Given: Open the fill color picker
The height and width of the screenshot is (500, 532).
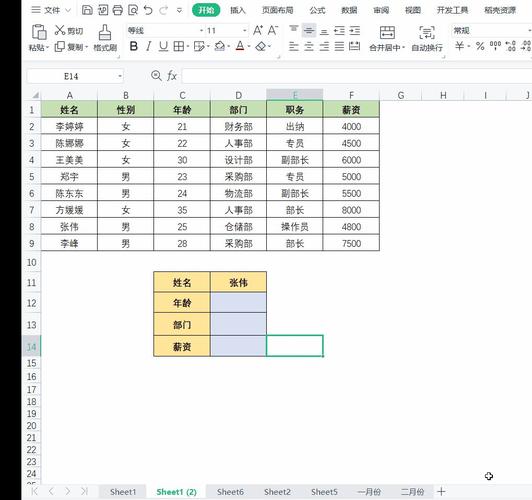Looking at the screenshot, I should tap(220, 46).
